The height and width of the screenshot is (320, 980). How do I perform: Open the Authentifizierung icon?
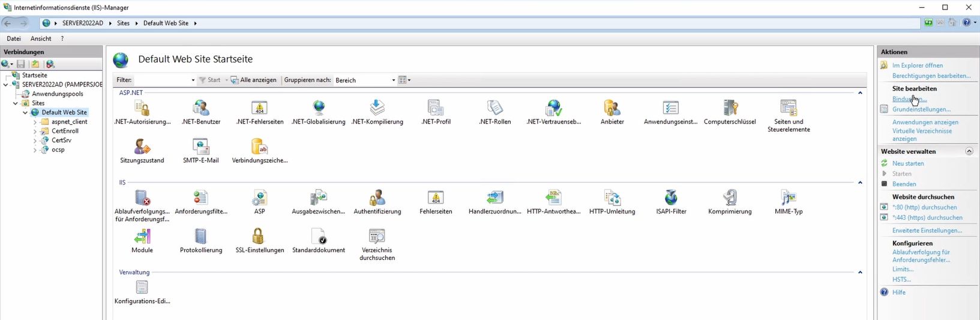click(377, 198)
